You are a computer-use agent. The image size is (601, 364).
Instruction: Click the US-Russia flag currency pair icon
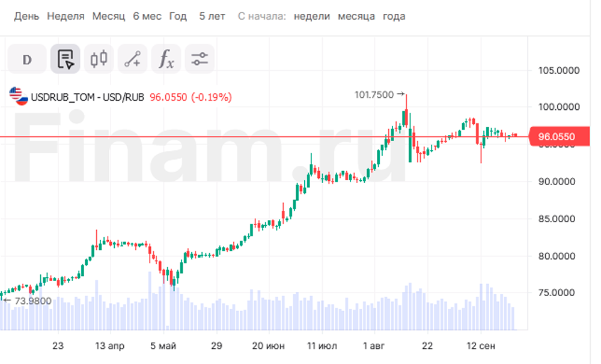pos(18,97)
